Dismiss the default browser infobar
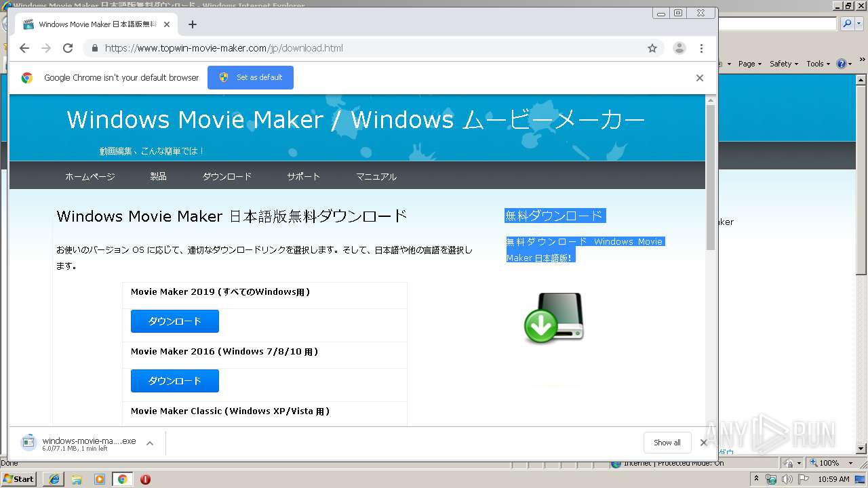 699,78
